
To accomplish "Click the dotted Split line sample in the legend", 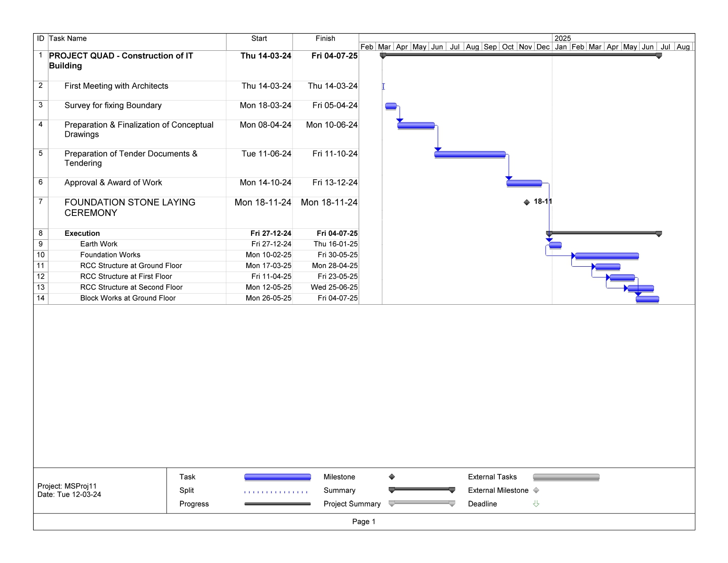I will [277, 491].
